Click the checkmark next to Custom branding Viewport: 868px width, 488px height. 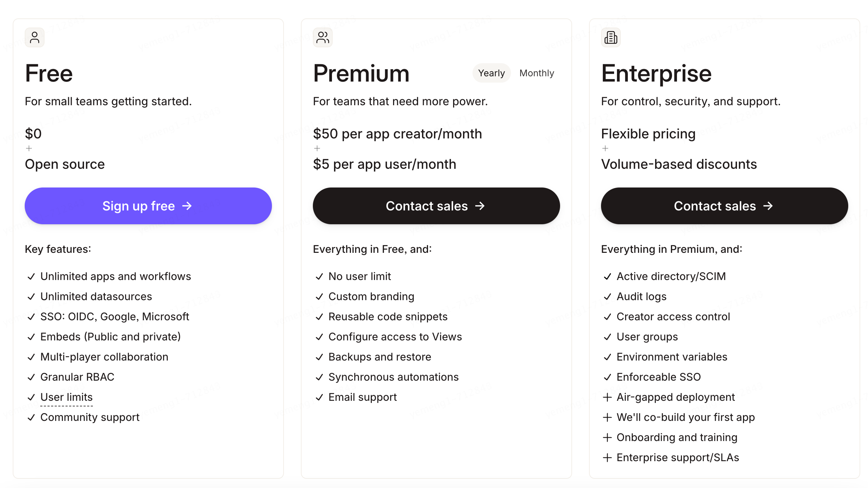pyautogui.click(x=319, y=297)
